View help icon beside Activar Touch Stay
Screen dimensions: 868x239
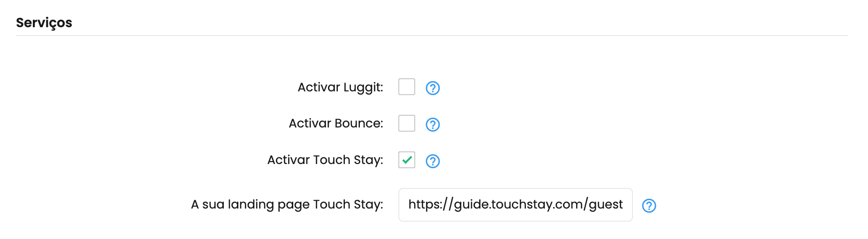pos(433,161)
